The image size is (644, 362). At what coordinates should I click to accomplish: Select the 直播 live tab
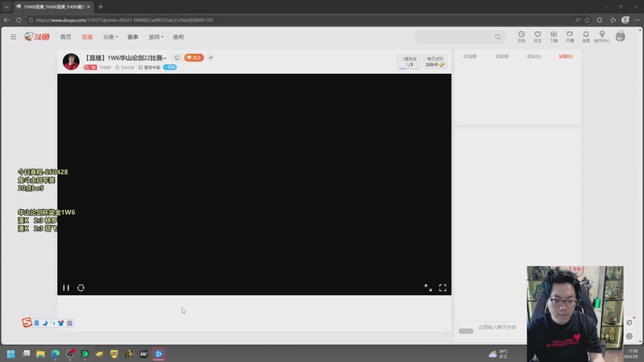[x=87, y=37]
